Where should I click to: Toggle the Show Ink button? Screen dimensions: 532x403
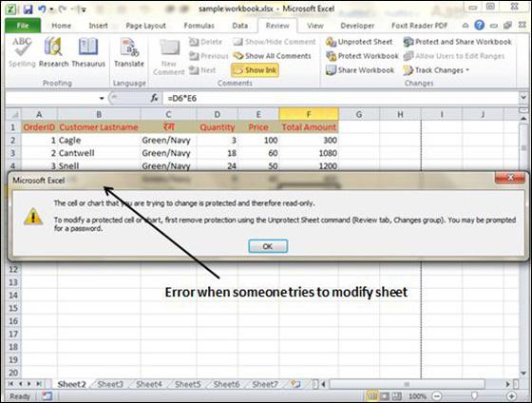tap(255, 70)
